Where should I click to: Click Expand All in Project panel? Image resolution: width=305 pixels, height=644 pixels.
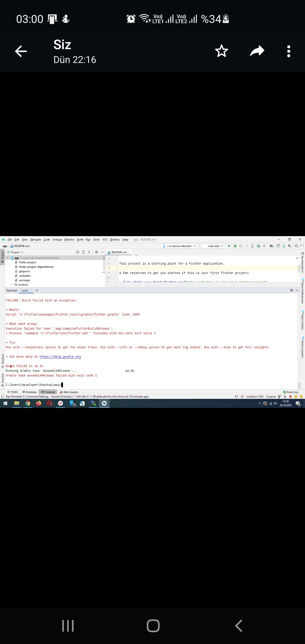click(x=83, y=252)
